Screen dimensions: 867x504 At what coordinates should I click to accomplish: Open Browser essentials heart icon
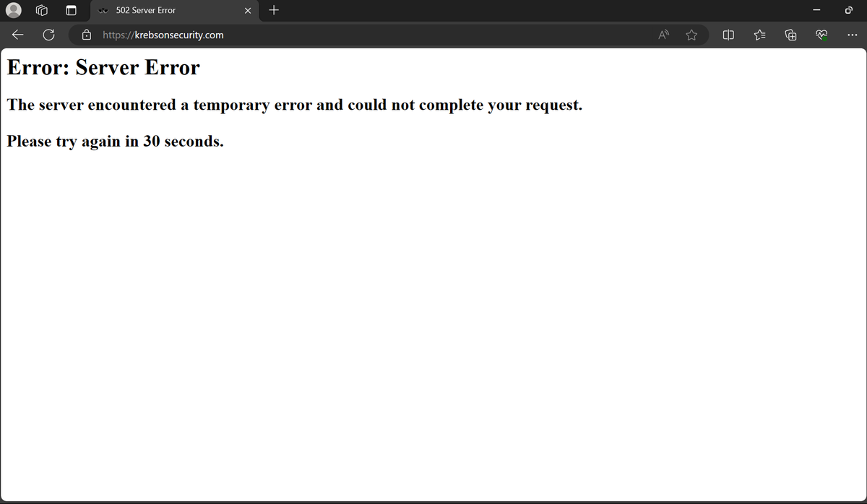[821, 34]
